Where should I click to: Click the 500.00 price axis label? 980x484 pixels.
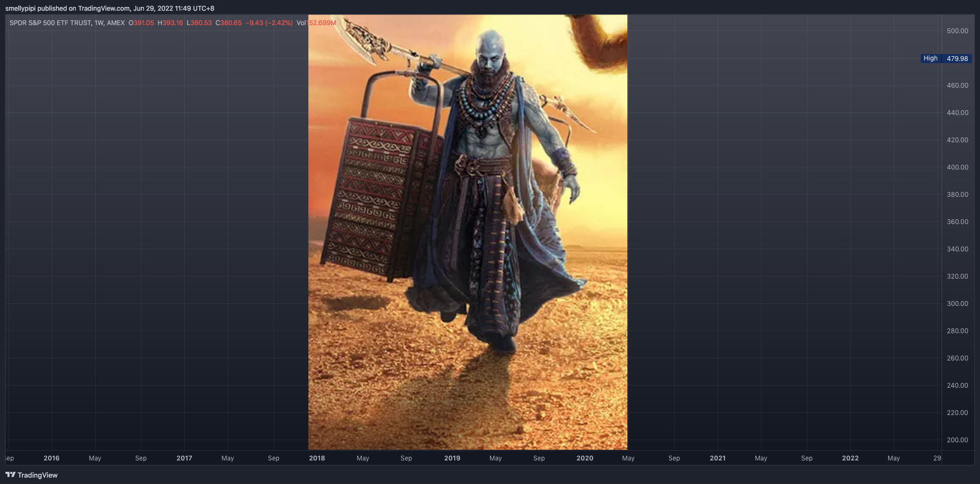958,31
